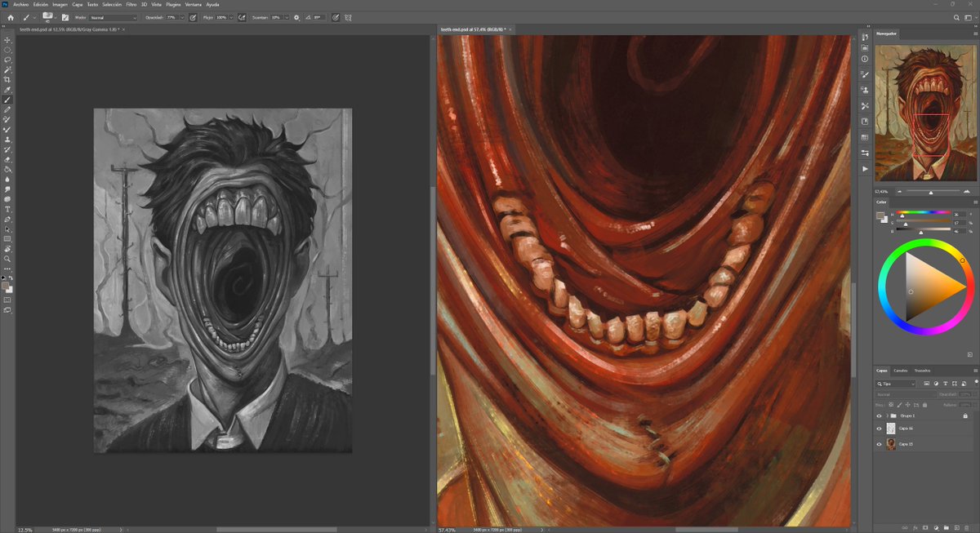Click the Navegador zoom slider
This screenshot has width=980, height=533.
point(931,192)
